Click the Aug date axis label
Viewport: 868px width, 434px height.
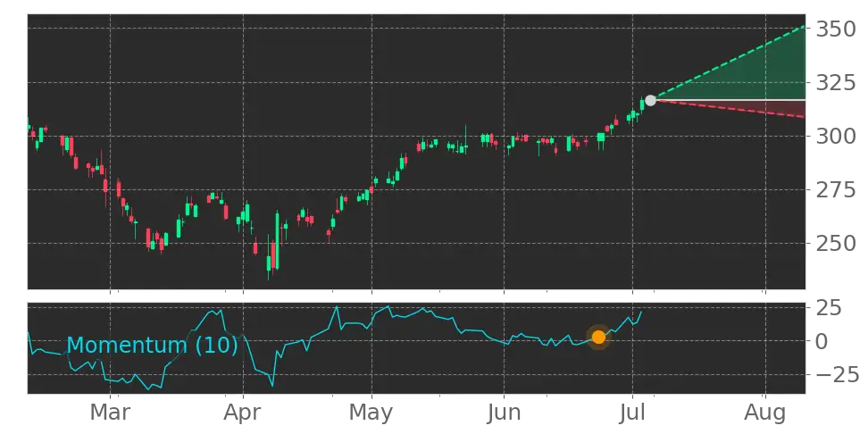pos(765,413)
